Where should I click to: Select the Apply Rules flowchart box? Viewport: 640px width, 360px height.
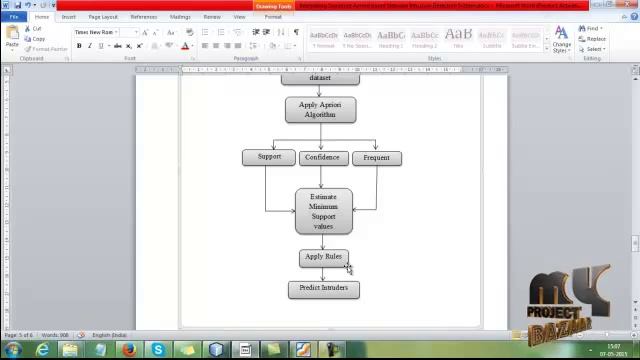(x=324, y=258)
